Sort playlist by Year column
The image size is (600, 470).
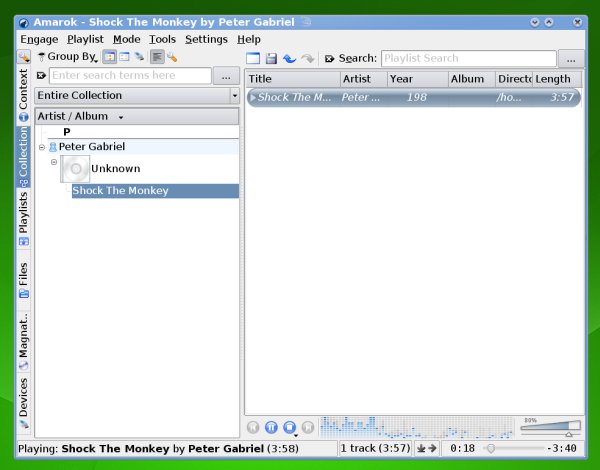pyautogui.click(x=418, y=79)
